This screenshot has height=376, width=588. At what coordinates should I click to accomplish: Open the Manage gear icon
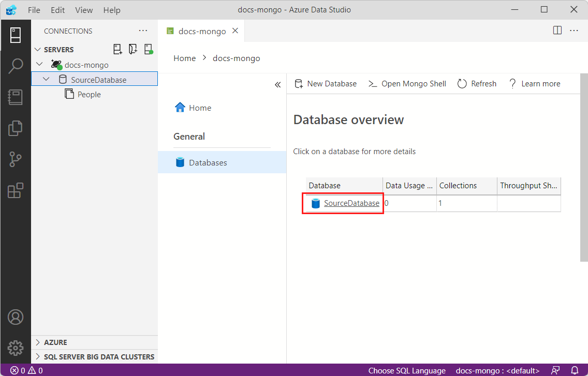click(16, 348)
